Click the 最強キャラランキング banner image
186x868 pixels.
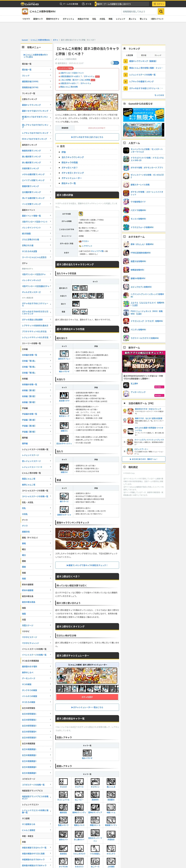[x=87, y=539]
